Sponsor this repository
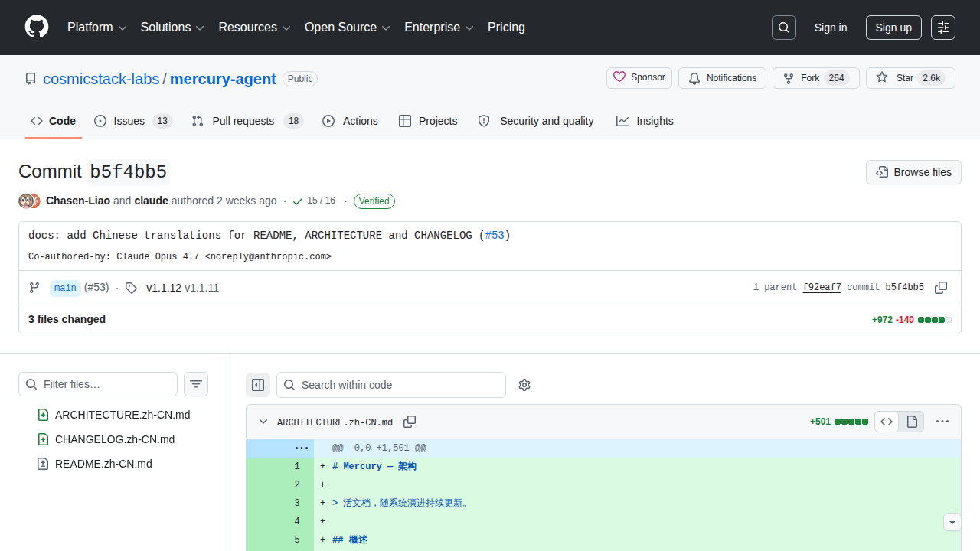The image size is (980, 551). click(639, 78)
